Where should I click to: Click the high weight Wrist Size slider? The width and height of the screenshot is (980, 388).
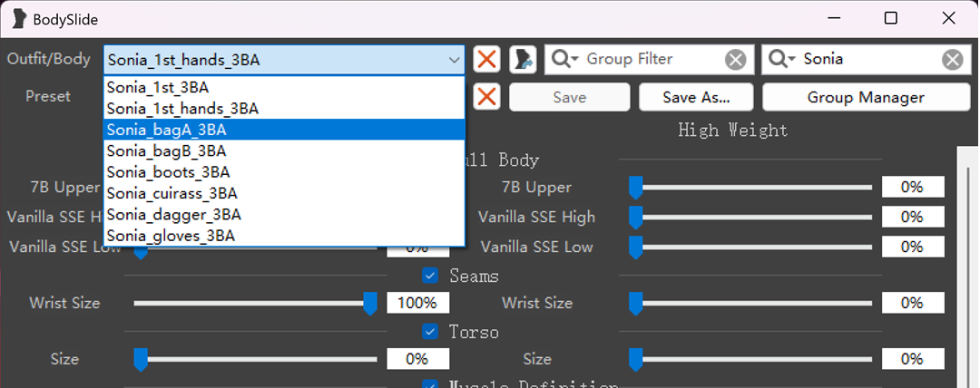coord(753,303)
